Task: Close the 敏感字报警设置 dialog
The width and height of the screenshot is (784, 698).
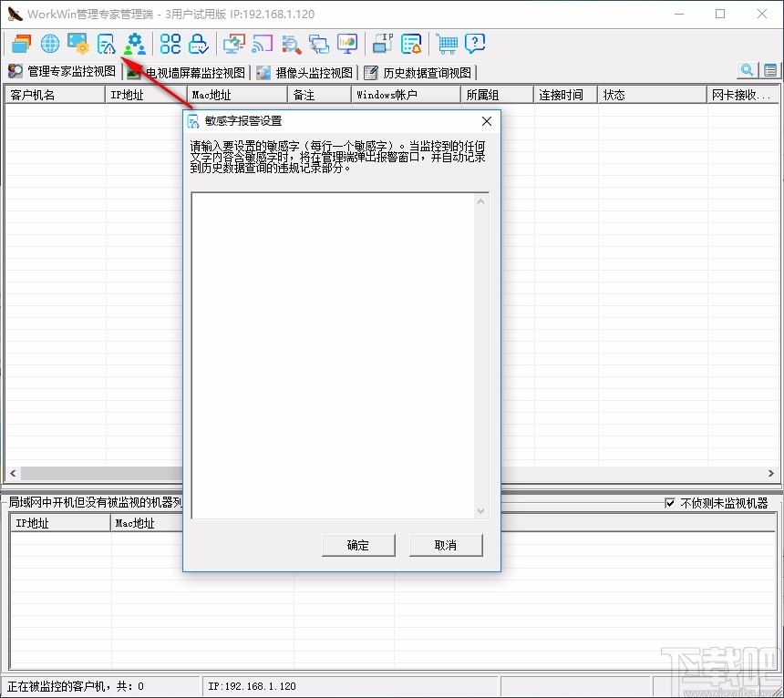Action: [487, 121]
